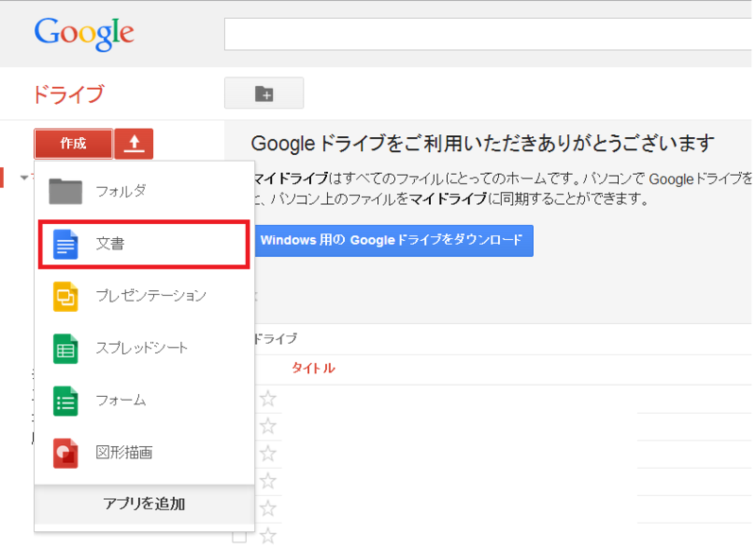Image resolution: width=756 pixels, height=549 pixels.
Task: Click the green スプレッドシート icon
Action: click(65, 349)
